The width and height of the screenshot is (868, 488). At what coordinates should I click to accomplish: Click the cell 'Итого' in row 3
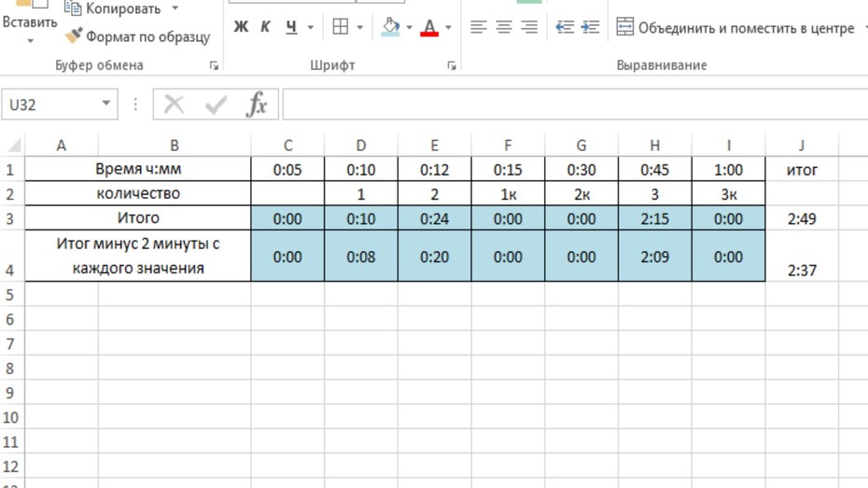[138, 218]
